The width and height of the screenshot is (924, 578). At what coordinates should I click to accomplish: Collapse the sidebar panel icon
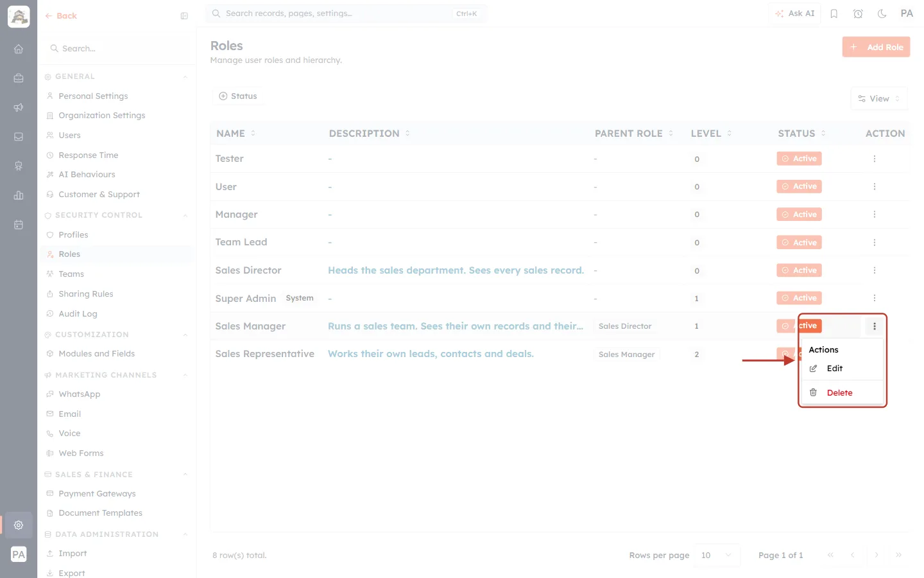coord(184,16)
